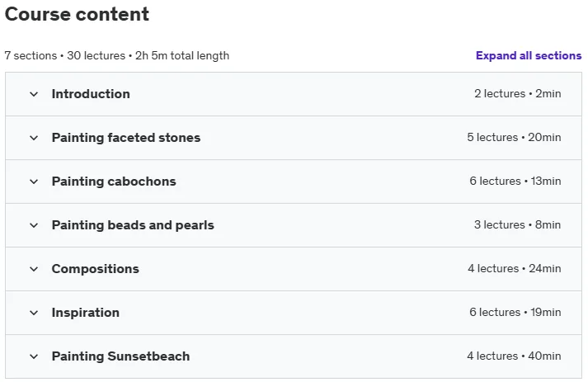Click 6 lectures • 19min label

(515, 312)
